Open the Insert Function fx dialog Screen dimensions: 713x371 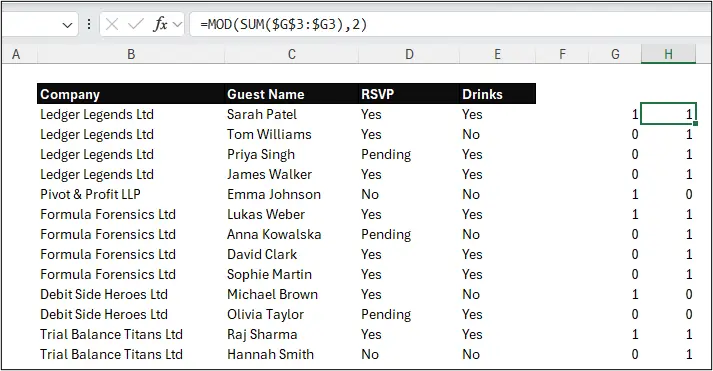(160, 24)
